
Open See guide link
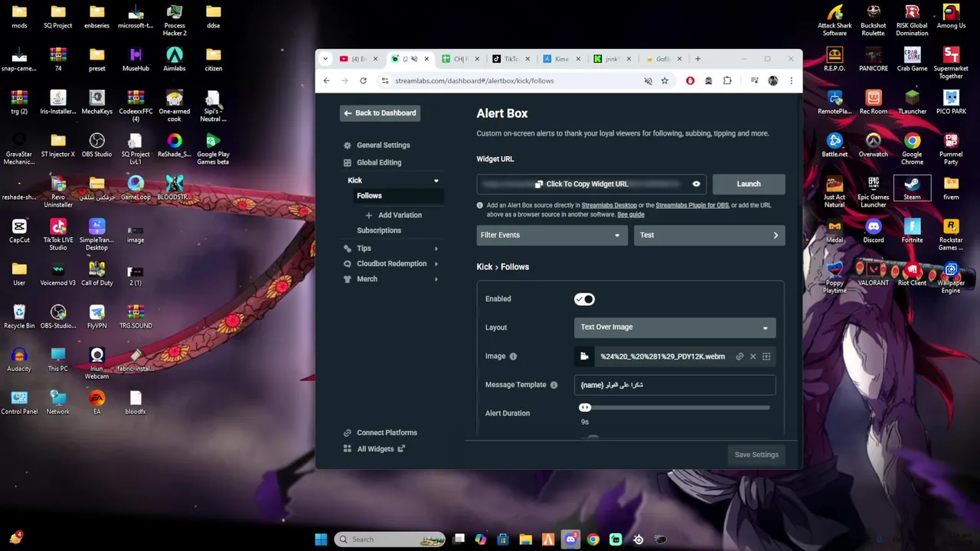tap(631, 214)
